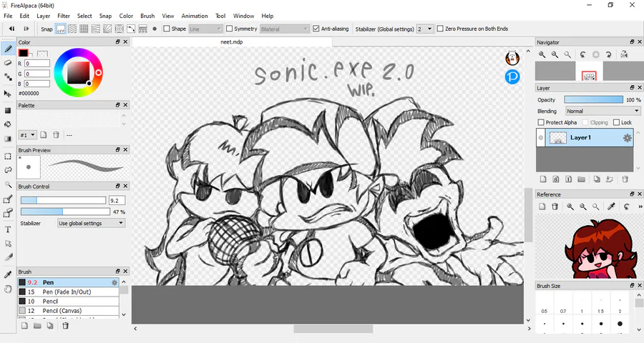Select the Pen (Fade In/Out) brush
The height and width of the screenshot is (343, 644).
point(68,292)
